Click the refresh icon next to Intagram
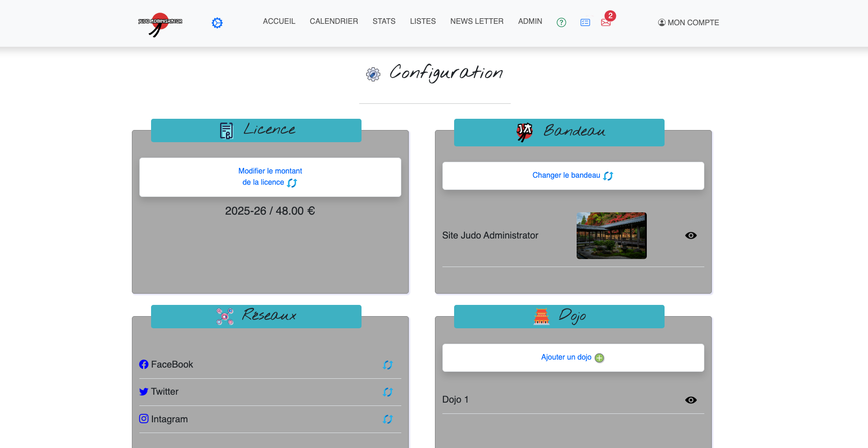 (387, 419)
